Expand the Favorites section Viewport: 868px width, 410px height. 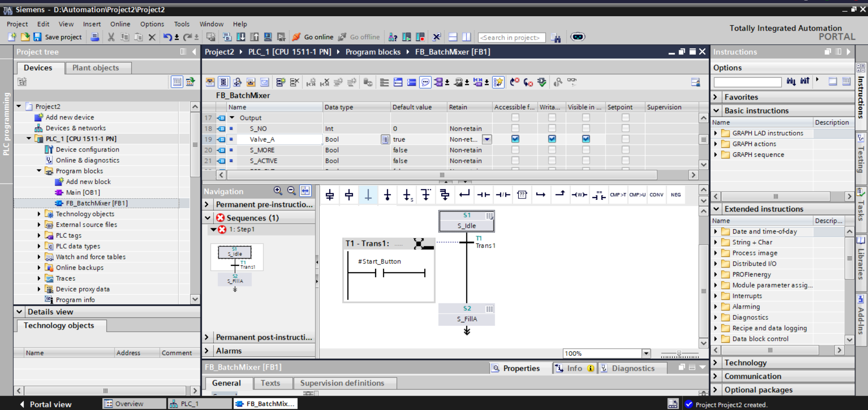716,97
